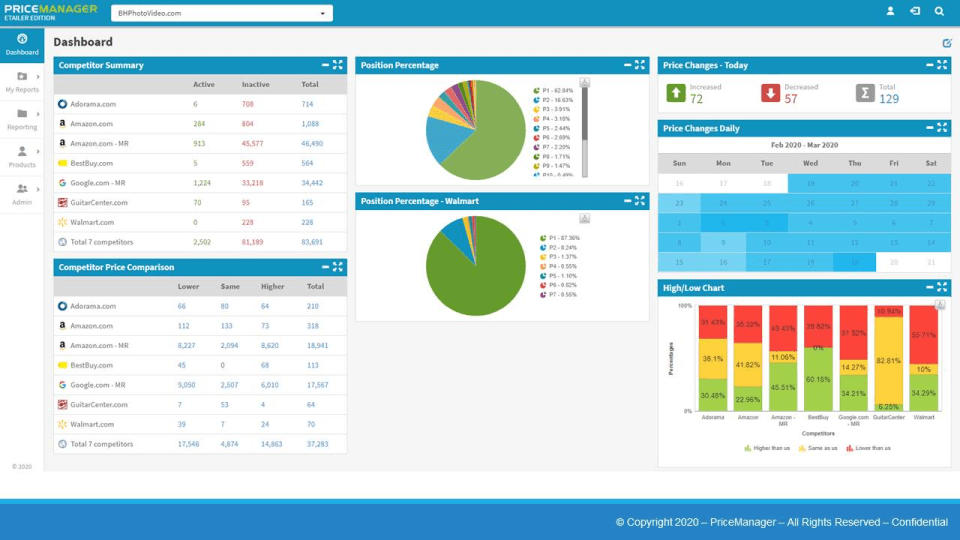Select the Dashboard sidebar item
This screenshot has height=540, width=960.
[x=22, y=45]
